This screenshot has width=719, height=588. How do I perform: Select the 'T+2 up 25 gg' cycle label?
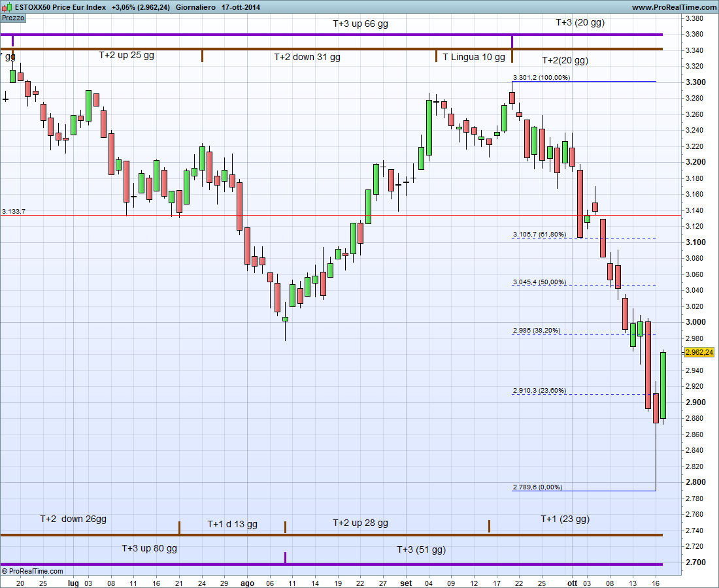pos(127,56)
